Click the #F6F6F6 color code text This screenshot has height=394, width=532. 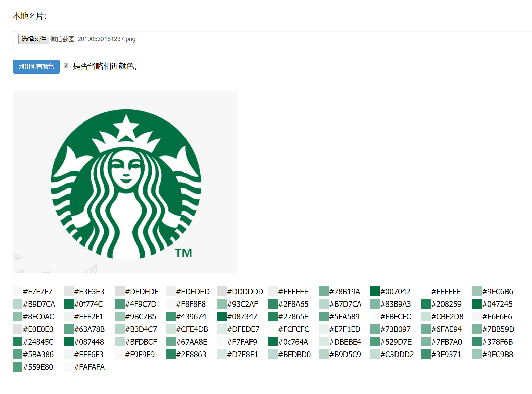tap(497, 317)
